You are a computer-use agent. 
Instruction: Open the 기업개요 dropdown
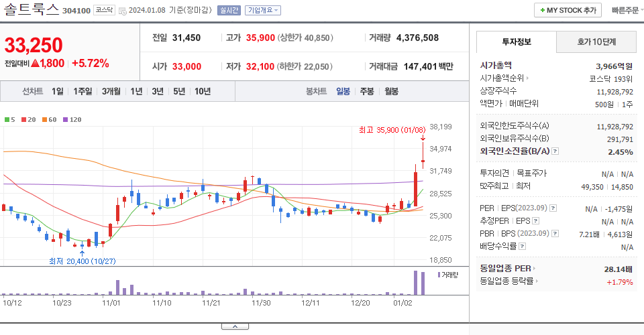coord(263,10)
